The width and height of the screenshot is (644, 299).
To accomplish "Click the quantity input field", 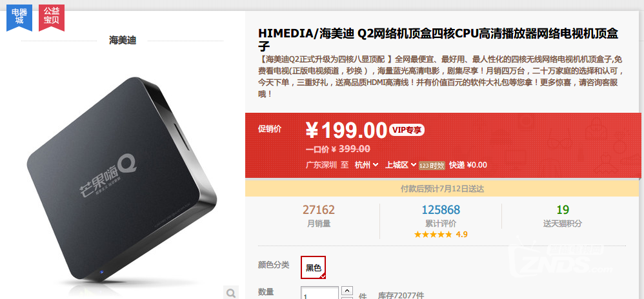I will (x=319, y=293).
